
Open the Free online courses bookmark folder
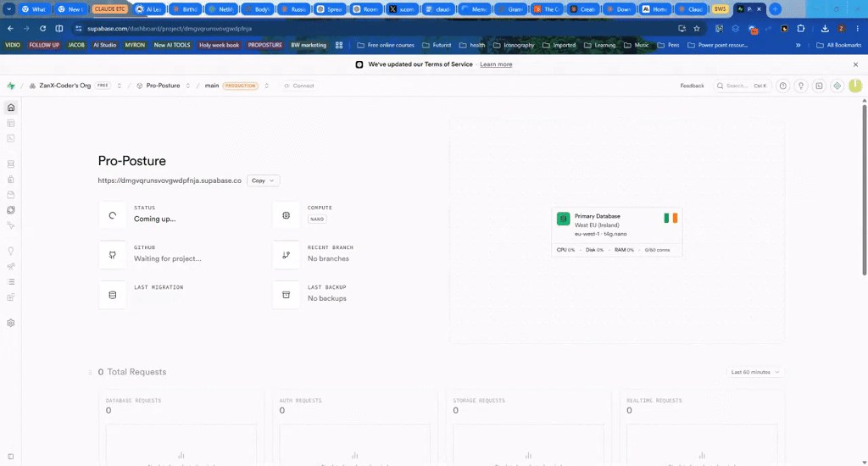pyautogui.click(x=386, y=46)
